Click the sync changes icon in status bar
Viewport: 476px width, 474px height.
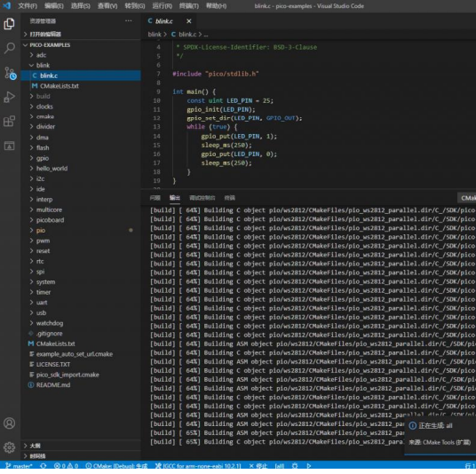coord(44,465)
